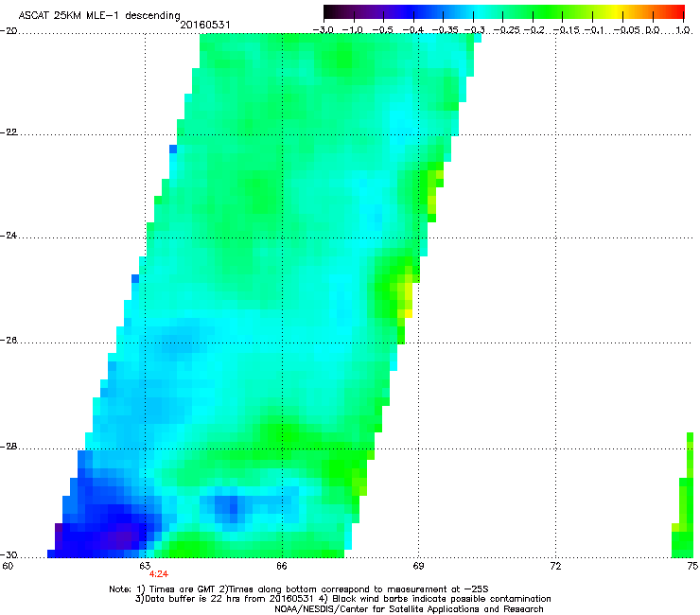
Task: Click the latitude axis label -22
Action: [9, 132]
